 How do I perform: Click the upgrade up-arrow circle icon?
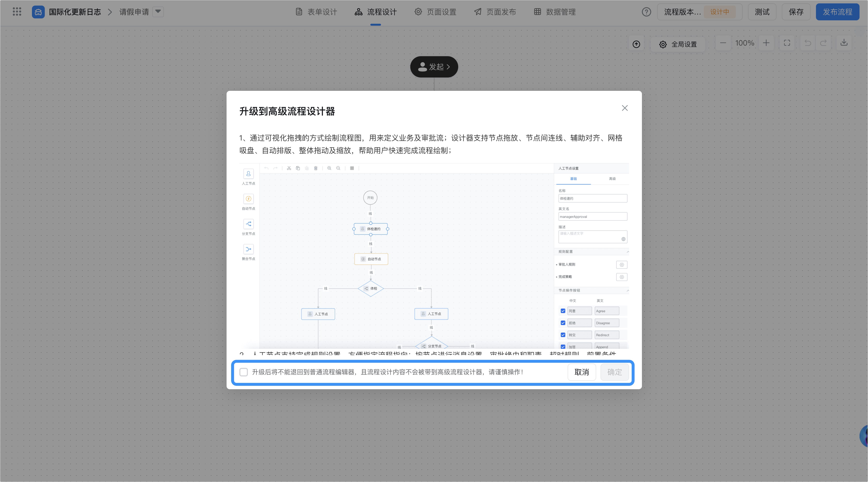(x=636, y=44)
